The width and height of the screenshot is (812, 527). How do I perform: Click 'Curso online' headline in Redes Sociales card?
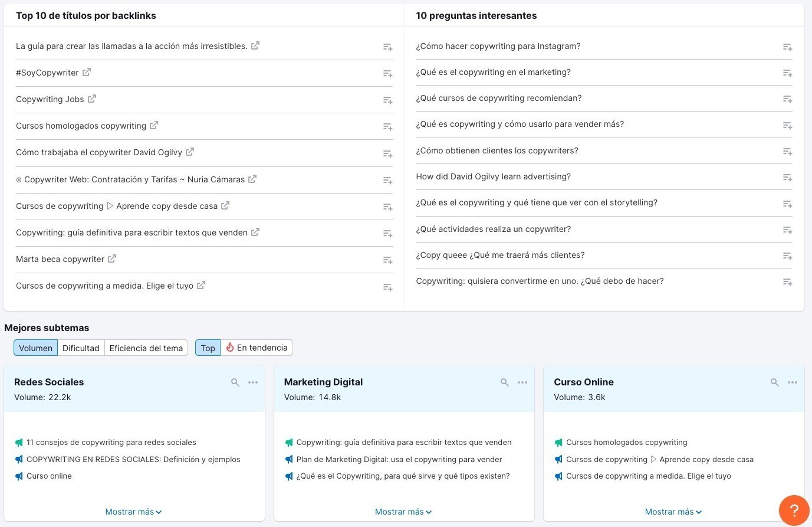(49, 476)
